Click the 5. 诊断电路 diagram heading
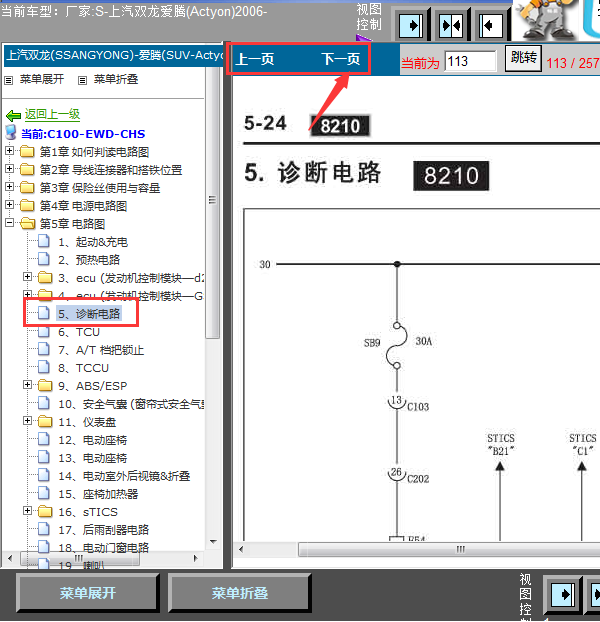 pyautogui.click(x=312, y=173)
